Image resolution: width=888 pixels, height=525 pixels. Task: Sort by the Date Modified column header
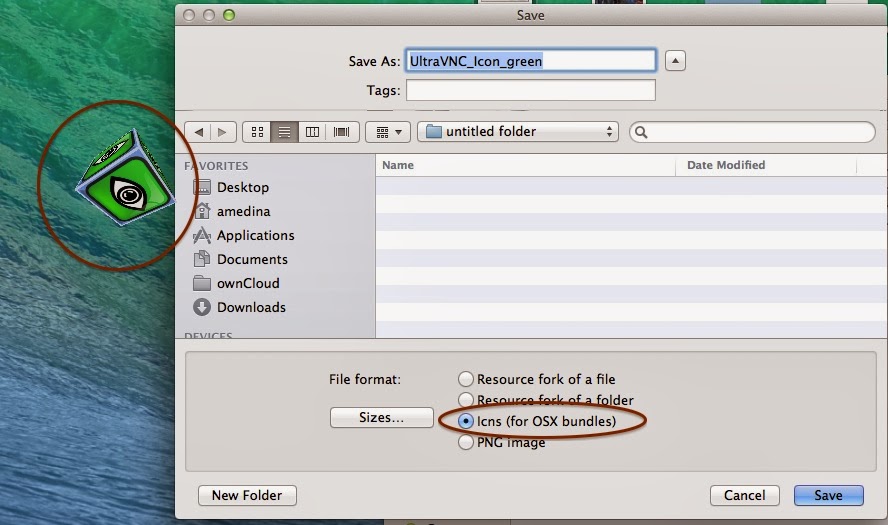pos(766,165)
